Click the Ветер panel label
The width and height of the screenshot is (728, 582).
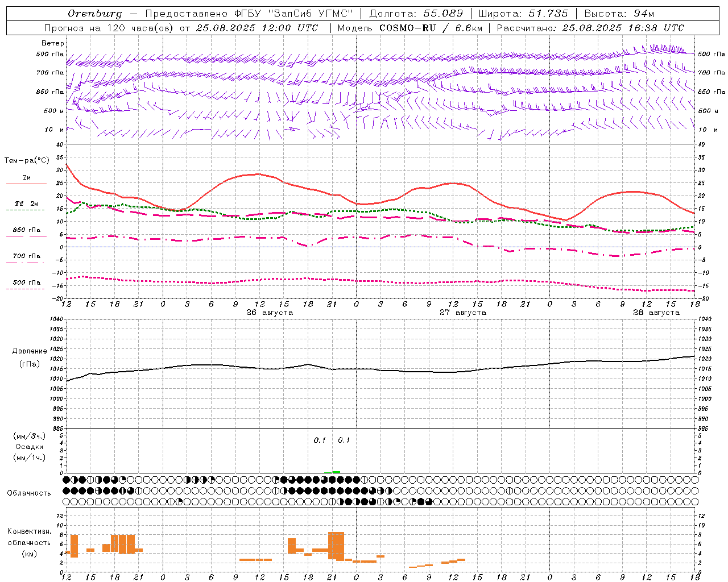53,43
